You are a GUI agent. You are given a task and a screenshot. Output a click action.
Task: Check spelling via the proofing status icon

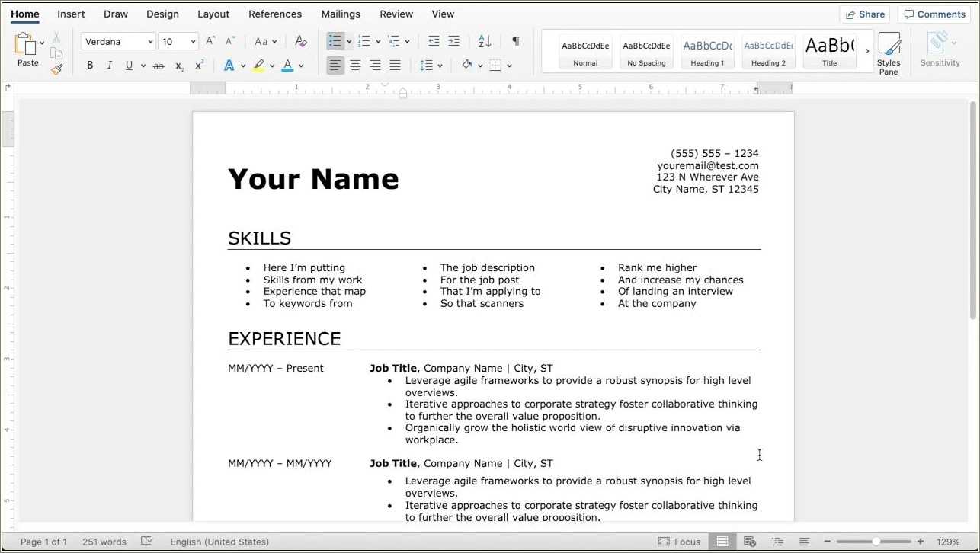[147, 542]
